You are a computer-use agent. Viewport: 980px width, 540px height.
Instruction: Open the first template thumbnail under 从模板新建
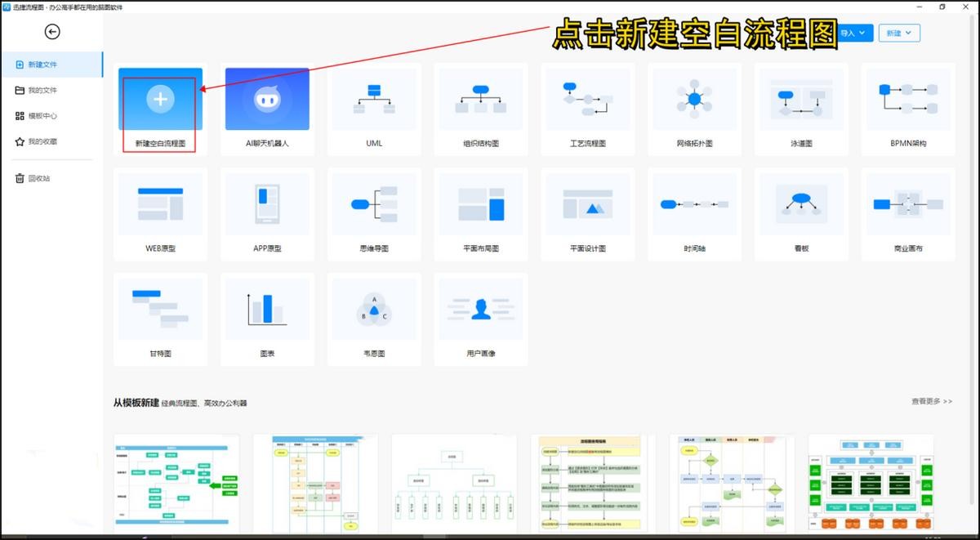point(176,484)
